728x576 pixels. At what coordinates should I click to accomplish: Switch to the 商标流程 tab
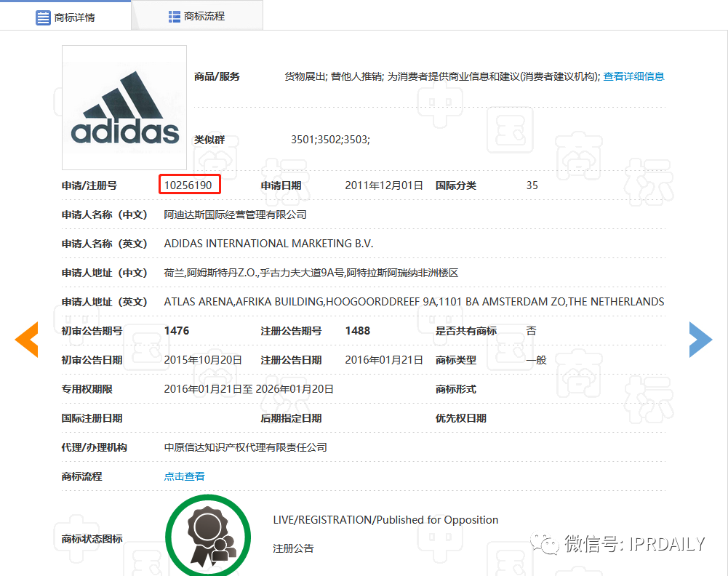pyautogui.click(x=204, y=15)
